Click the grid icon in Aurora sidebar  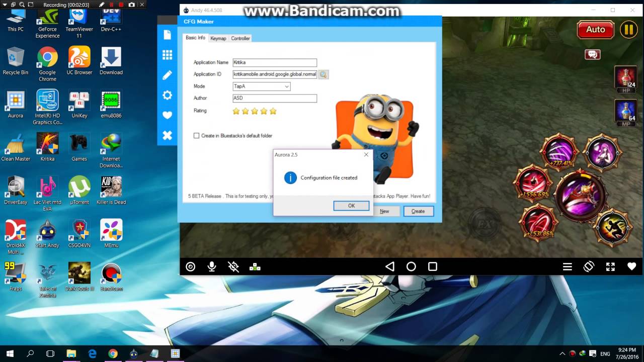[167, 55]
